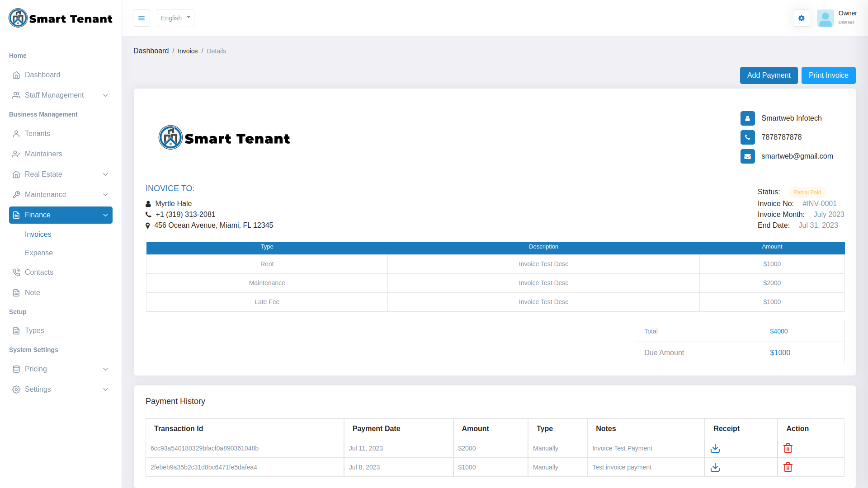This screenshot has height=488, width=868.
Task: Click the Note document icon
Action: coord(16,292)
